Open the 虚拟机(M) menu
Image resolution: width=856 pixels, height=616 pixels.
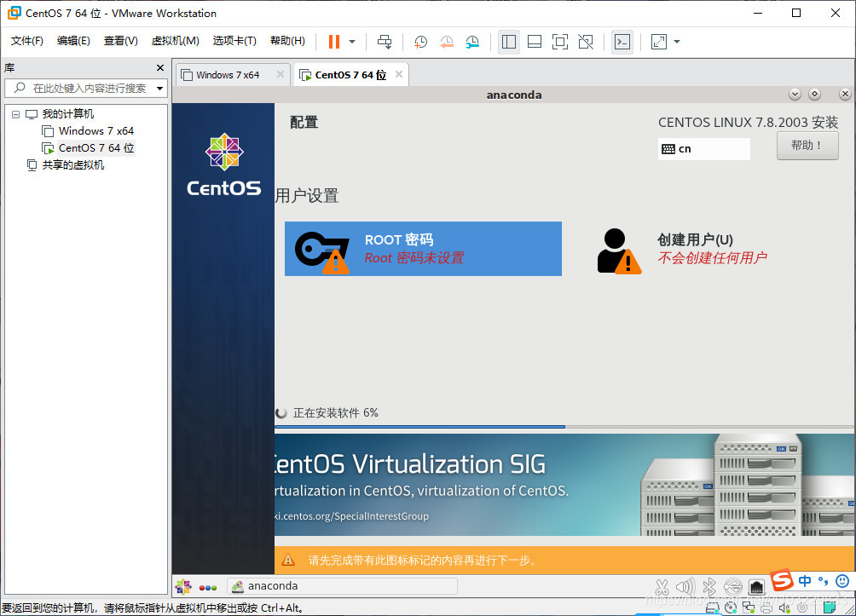175,41
